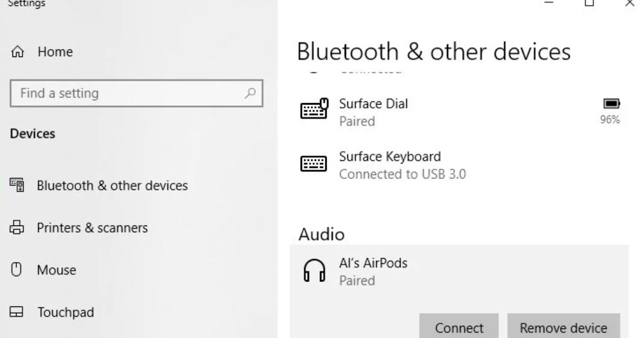Click the Surface Keyboard device icon

[313, 164]
